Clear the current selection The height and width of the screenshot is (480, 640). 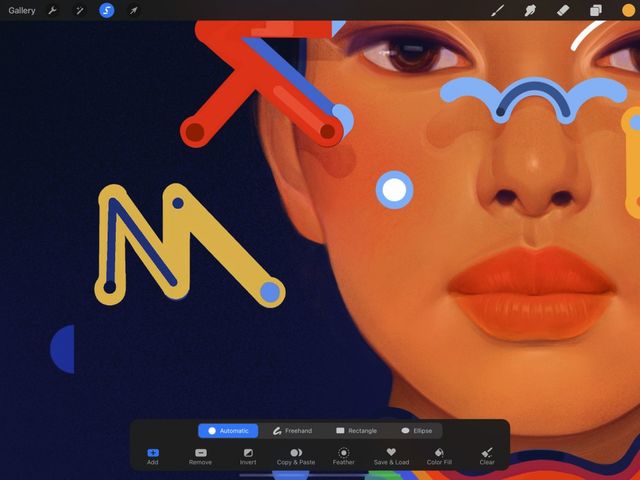coord(487,456)
